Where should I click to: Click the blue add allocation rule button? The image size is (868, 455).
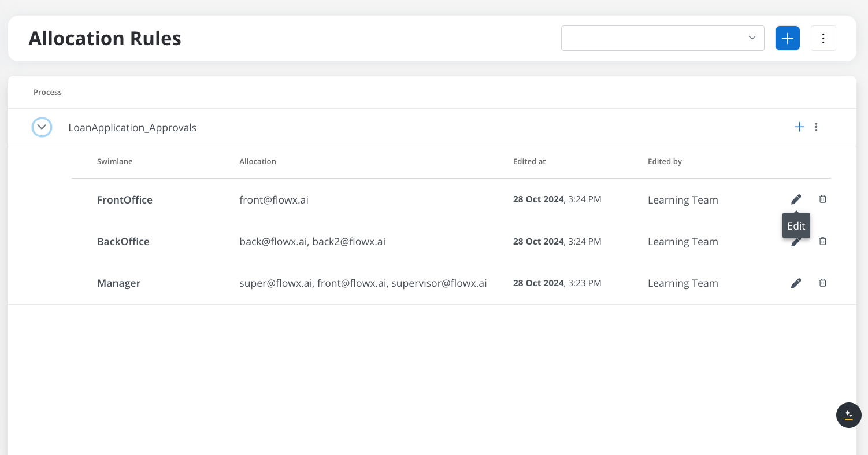coord(787,38)
